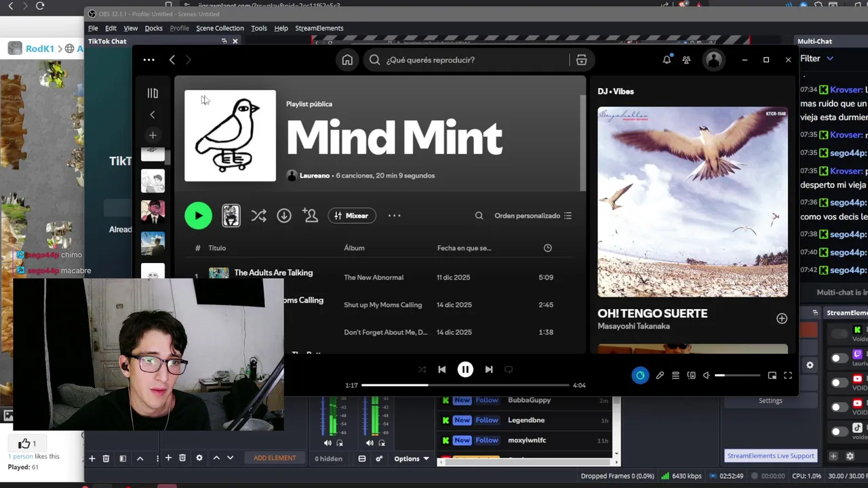Go to Spotify home icon
This screenshot has height=488, width=868.
click(347, 60)
